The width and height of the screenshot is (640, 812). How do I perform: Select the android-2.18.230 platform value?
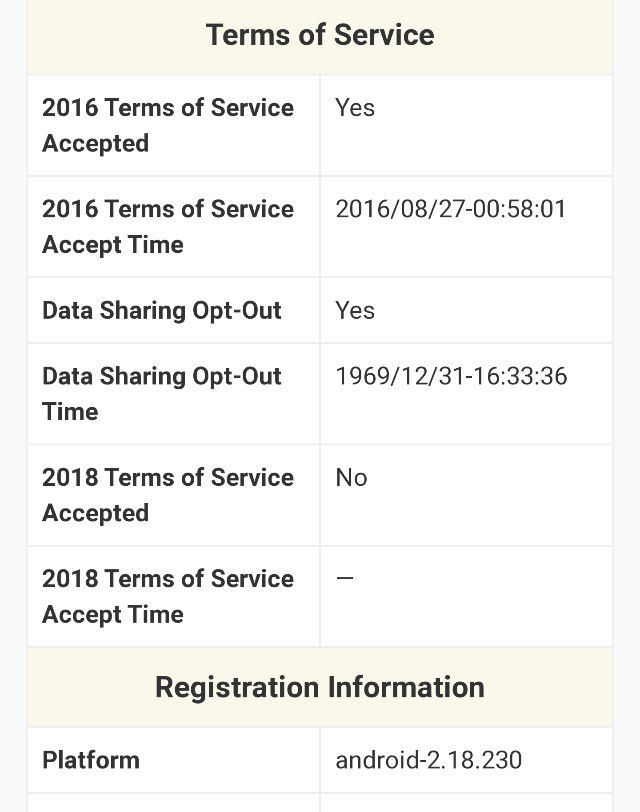pos(428,760)
